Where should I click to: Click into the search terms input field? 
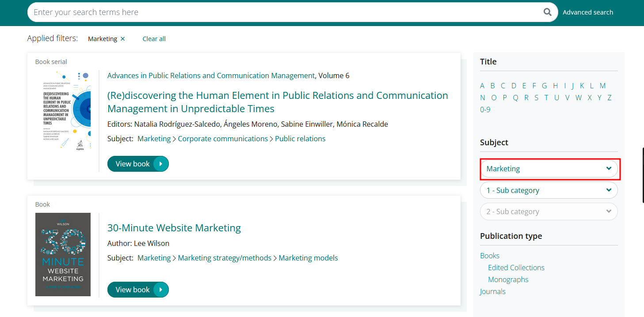283,12
